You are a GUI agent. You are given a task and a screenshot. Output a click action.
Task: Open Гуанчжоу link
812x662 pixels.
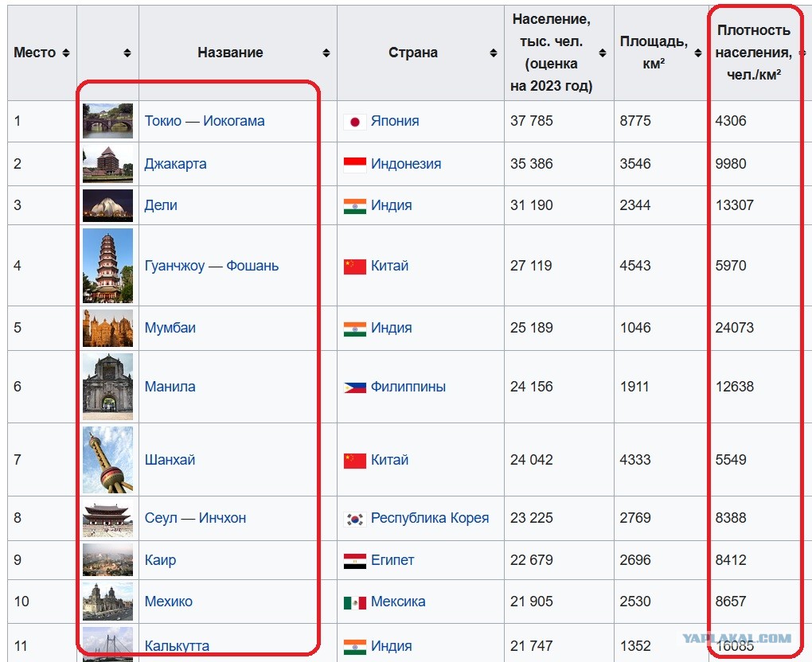[x=174, y=266]
